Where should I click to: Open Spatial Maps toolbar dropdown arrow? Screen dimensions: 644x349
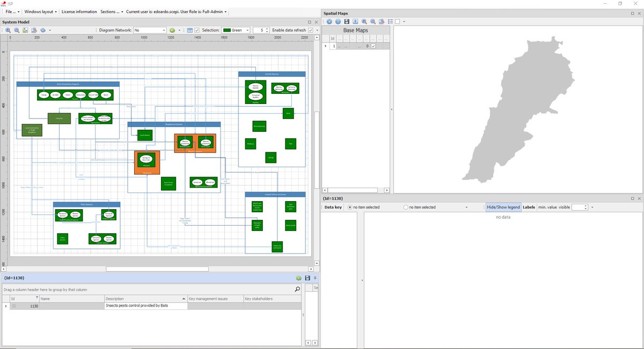click(x=404, y=21)
